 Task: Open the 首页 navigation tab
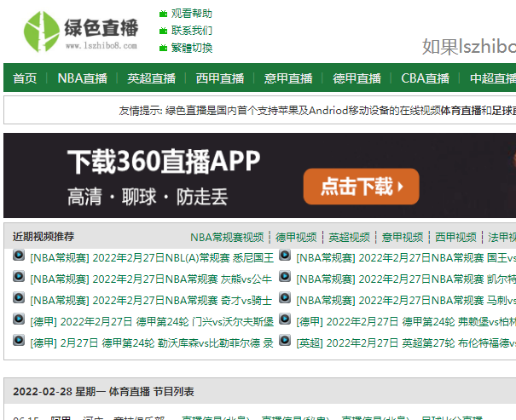[25, 78]
